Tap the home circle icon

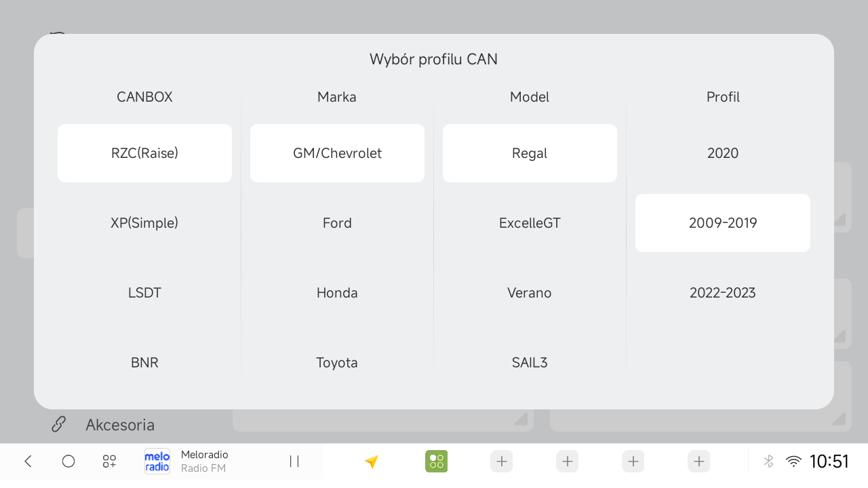68,462
